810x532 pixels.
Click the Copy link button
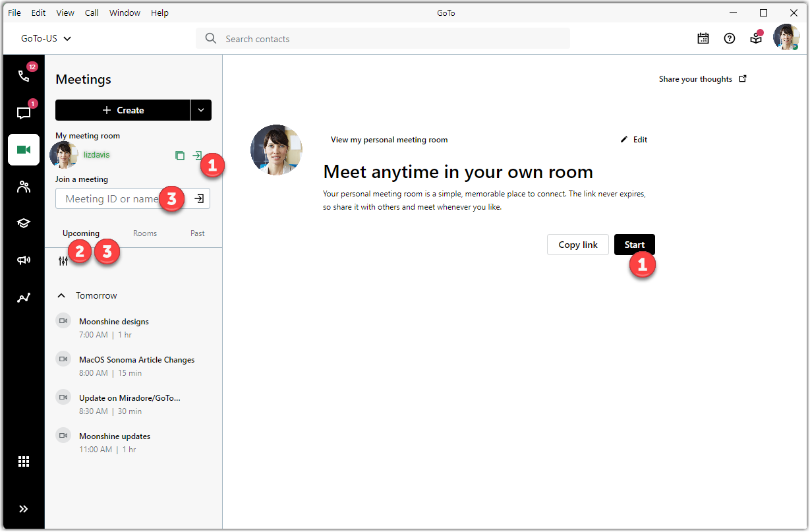click(x=578, y=245)
